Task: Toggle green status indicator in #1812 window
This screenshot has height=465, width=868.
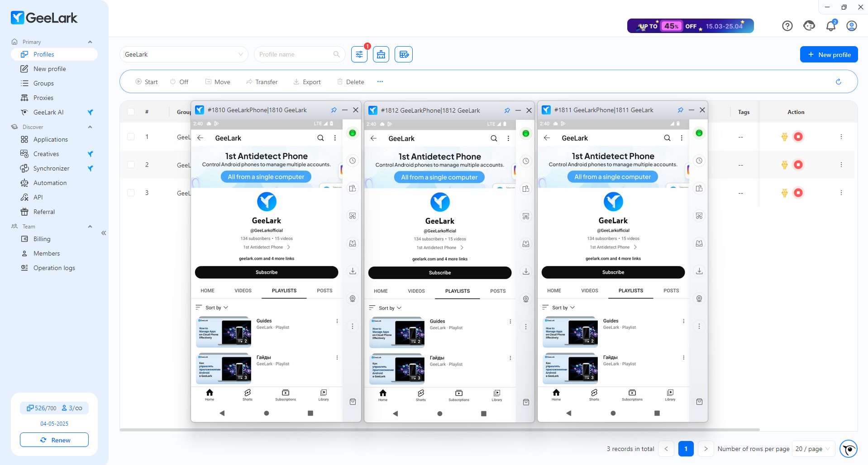Action: 526,133
